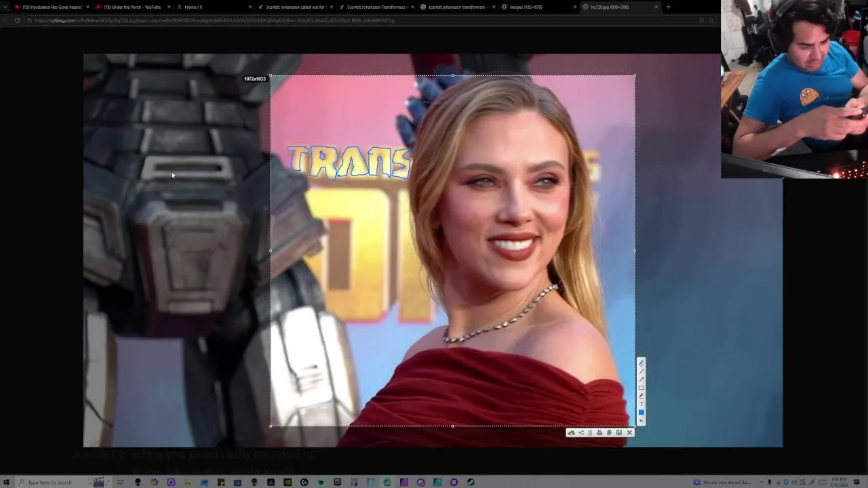Image resolution: width=868 pixels, height=488 pixels.
Task: Select the Lightshot text tool
Action: pyautogui.click(x=641, y=404)
